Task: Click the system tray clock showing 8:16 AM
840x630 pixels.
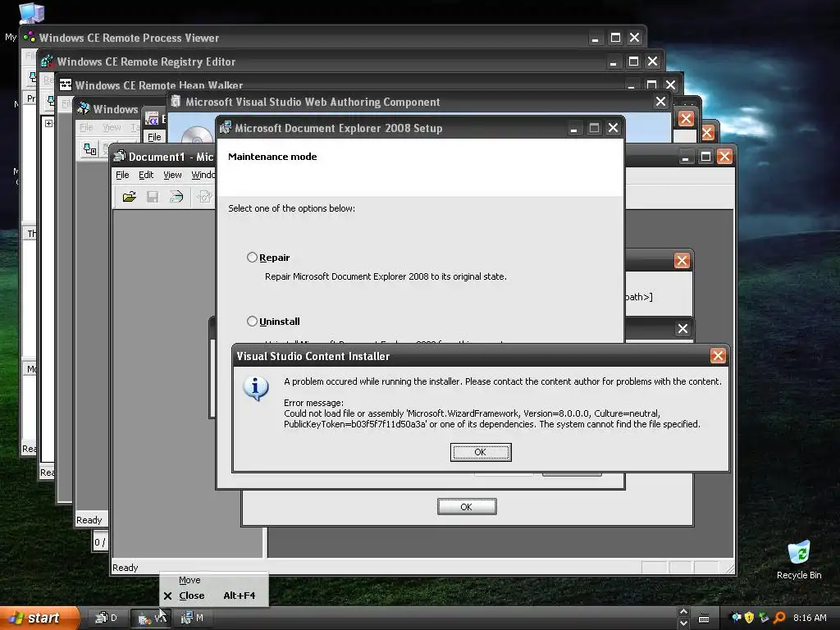Action: pos(810,618)
